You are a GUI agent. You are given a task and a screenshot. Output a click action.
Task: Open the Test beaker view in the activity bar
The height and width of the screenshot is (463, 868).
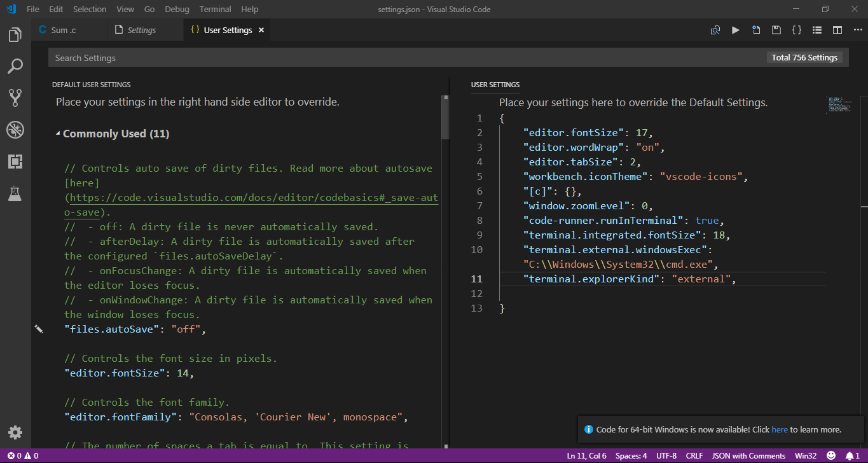(15, 193)
